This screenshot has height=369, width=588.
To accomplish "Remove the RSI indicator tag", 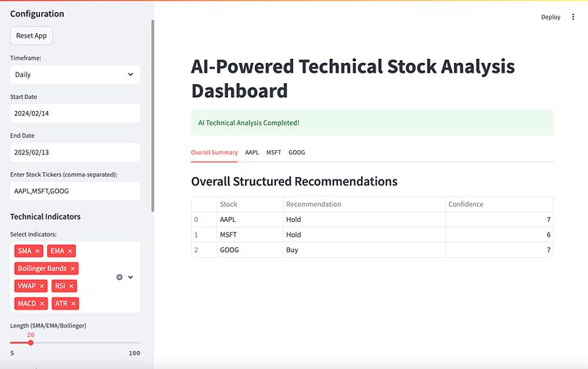I will (x=71, y=286).
